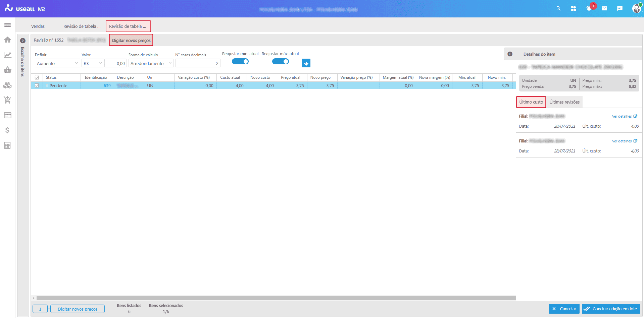Open the mail envelope icon

point(604,8)
